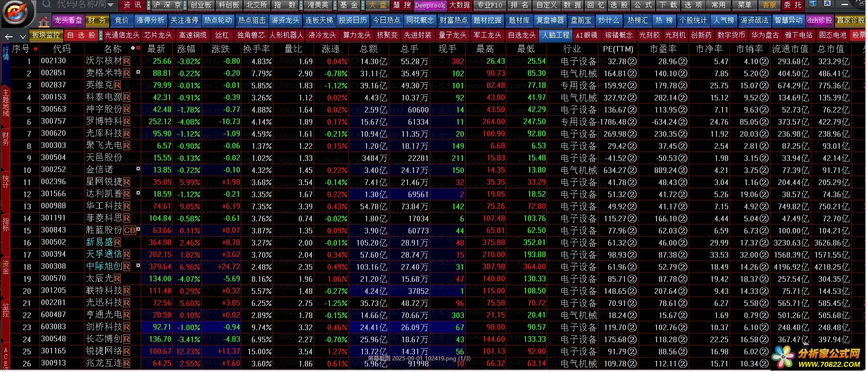The image size is (868, 372).
Task: Click the R badge next to 太辰光
Action: (118, 279)
